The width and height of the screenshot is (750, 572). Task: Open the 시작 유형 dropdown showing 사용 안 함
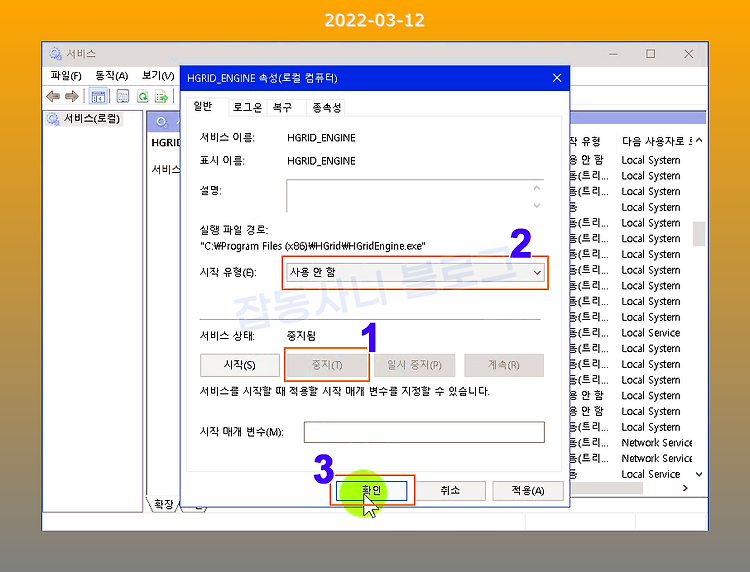click(415, 273)
